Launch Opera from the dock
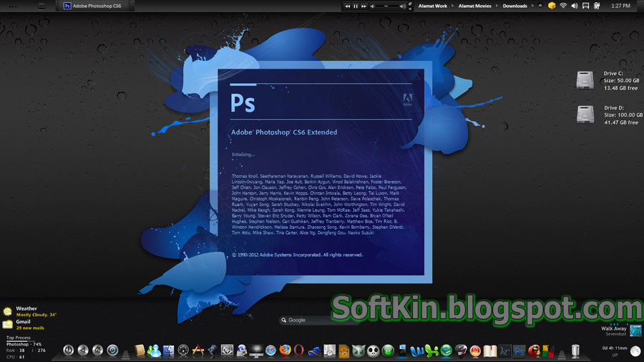644x362 pixels. click(x=299, y=351)
